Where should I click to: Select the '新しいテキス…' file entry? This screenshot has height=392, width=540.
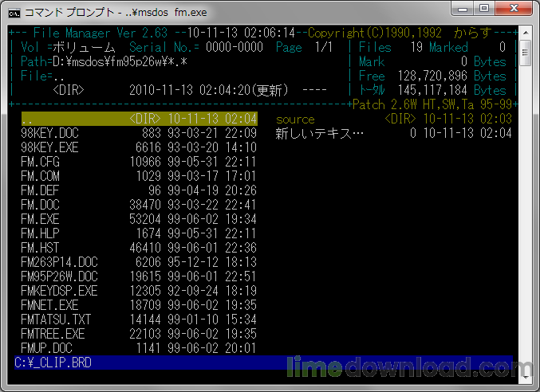[394, 133]
